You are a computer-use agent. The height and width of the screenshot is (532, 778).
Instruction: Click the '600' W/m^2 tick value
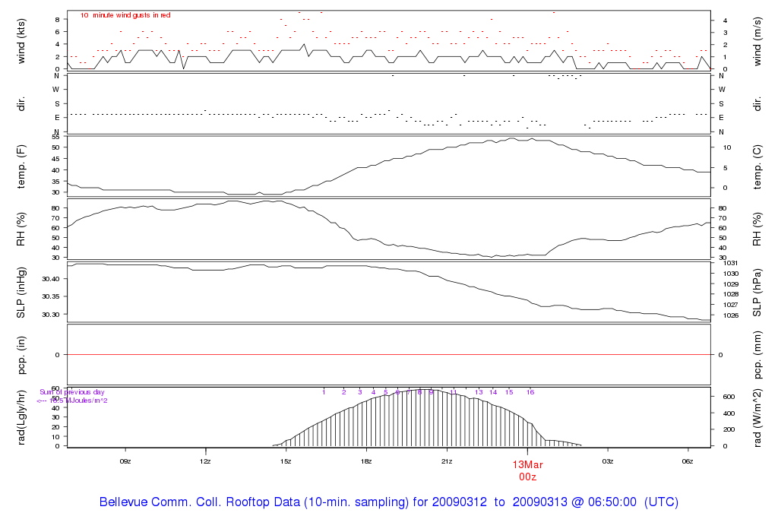[x=729, y=397]
